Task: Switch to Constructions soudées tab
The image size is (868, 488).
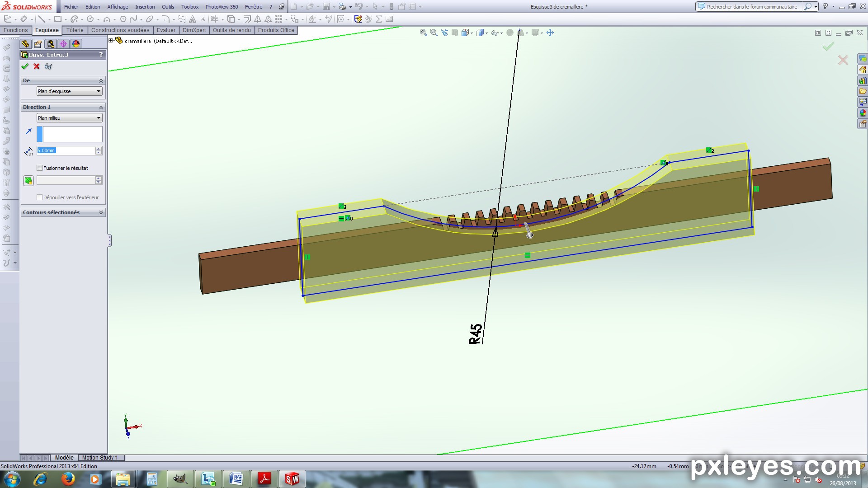Action: click(x=120, y=30)
